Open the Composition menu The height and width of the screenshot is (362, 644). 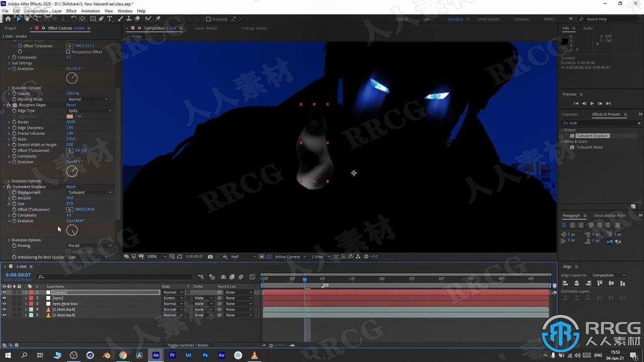point(36,11)
